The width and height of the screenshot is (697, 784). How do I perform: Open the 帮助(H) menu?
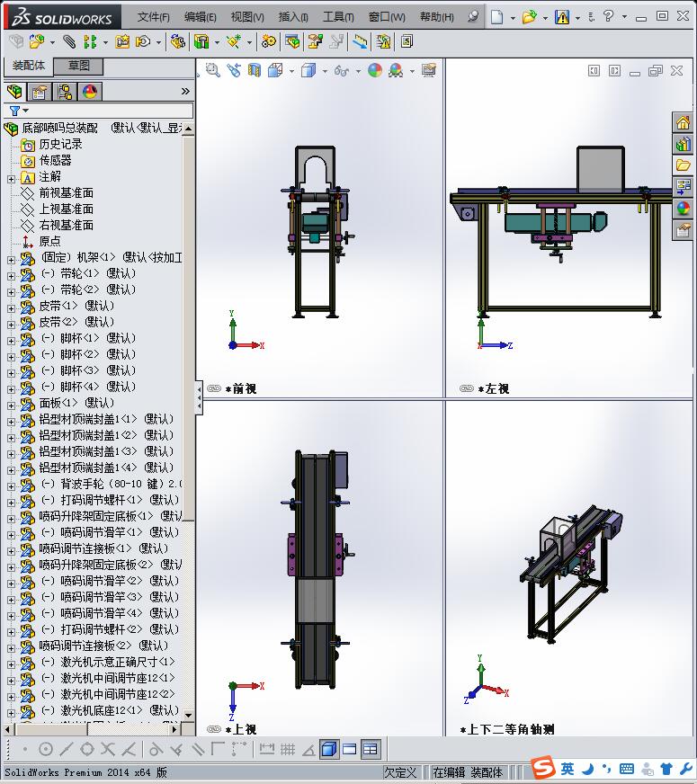click(x=436, y=17)
